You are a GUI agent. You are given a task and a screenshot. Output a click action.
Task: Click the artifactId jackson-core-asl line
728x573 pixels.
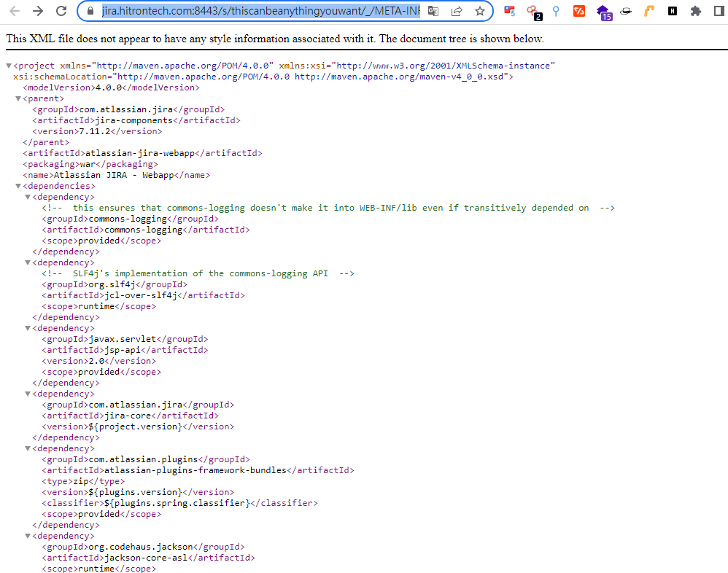[x=148, y=558]
